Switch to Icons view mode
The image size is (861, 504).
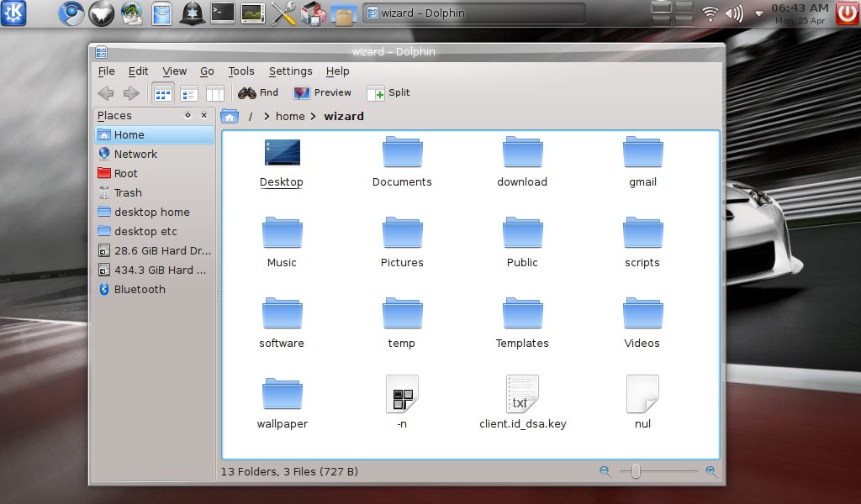(162, 93)
